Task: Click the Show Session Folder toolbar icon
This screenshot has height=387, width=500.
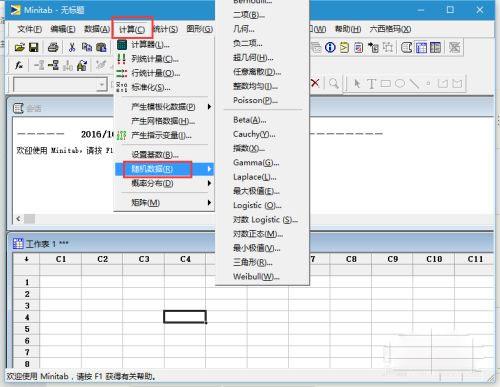Action: pyautogui.click(x=406, y=47)
